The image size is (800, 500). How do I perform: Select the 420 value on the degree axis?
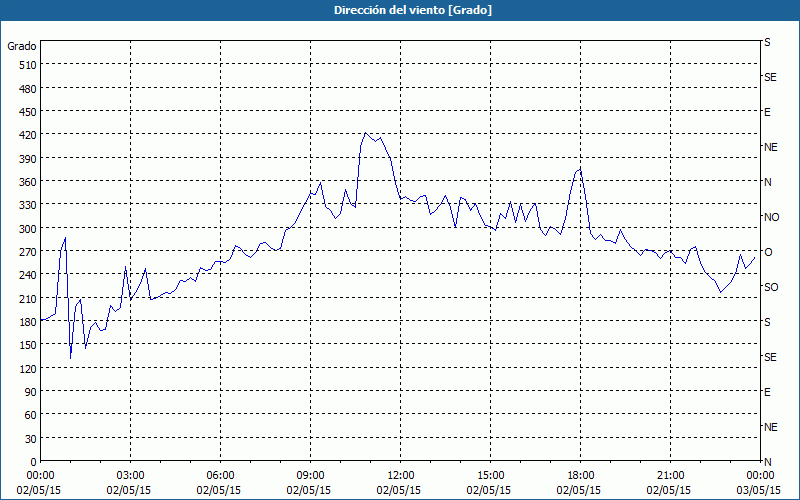tap(29, 135)
